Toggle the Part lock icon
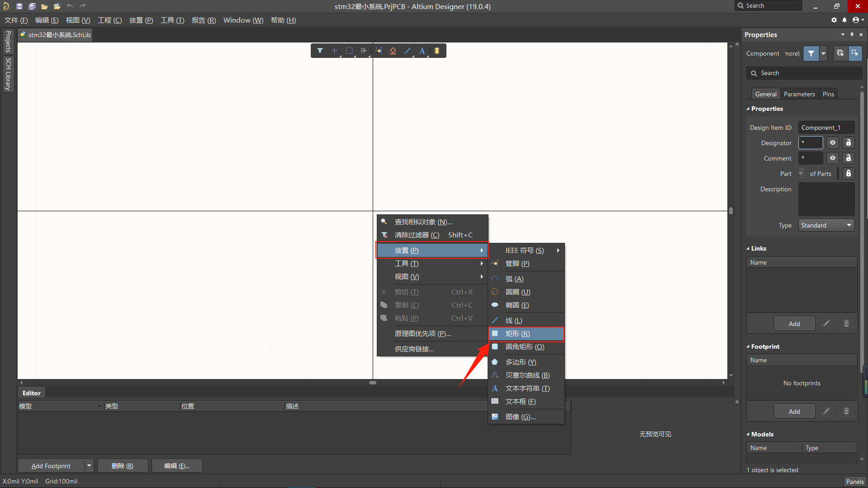The height and width of the screenshot is (488, 868). [x=849, y=174]
